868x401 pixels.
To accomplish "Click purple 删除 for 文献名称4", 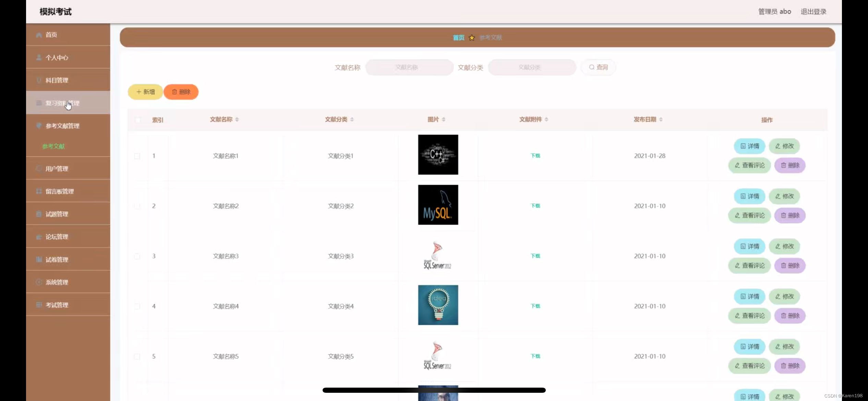I will (x=790, y=316).
